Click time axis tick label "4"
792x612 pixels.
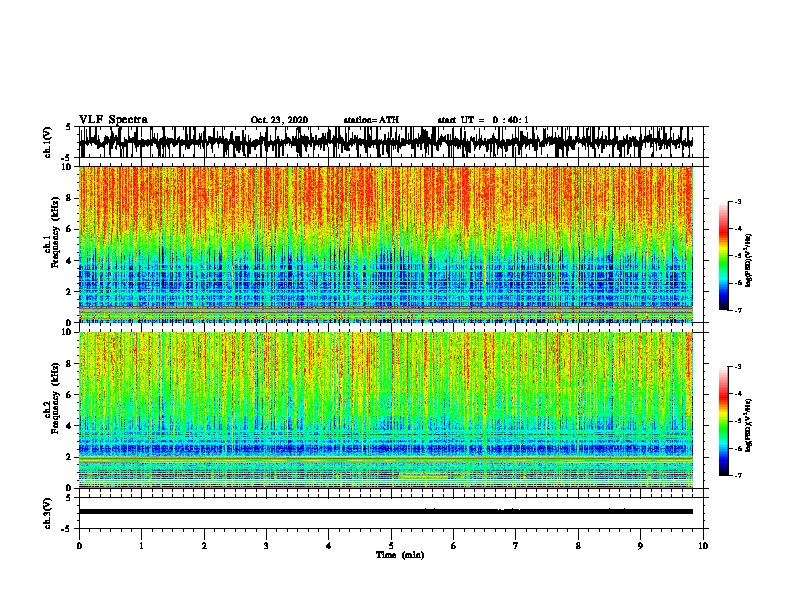(329, 546)
